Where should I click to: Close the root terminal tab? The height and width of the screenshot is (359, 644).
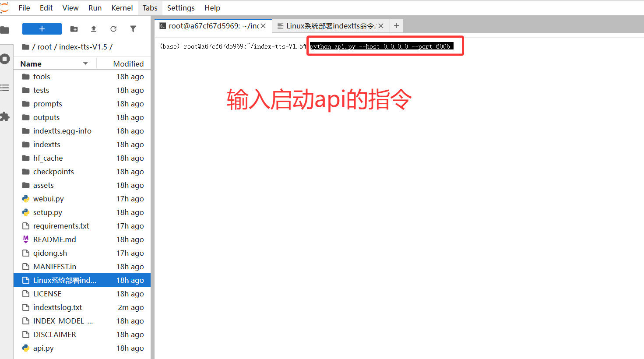(263, 26)
